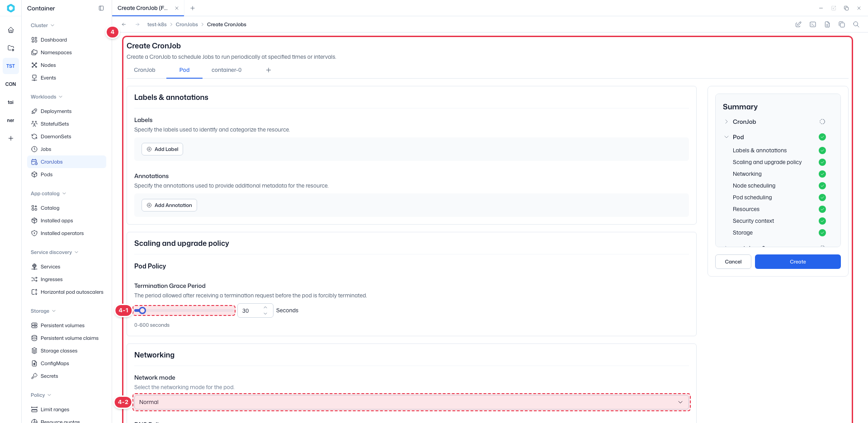The width and height of the screenshot is (868, 423).
Task: Open a new tab with the plus icon
Action: point(193,8)
